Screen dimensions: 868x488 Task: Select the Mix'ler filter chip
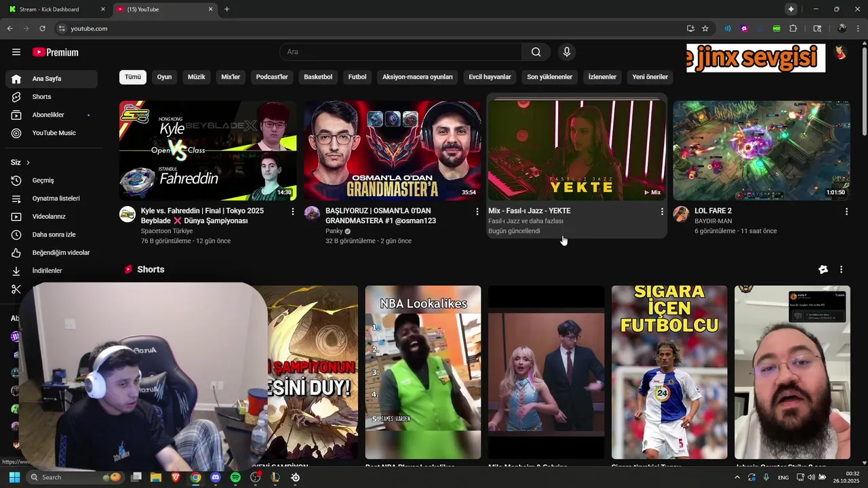231,77
